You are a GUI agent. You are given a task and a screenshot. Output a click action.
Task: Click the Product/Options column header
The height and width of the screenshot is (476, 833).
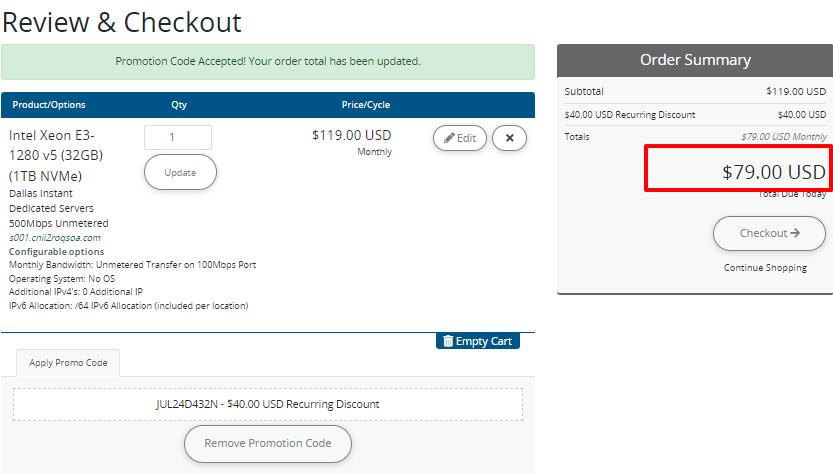(49, 105)
